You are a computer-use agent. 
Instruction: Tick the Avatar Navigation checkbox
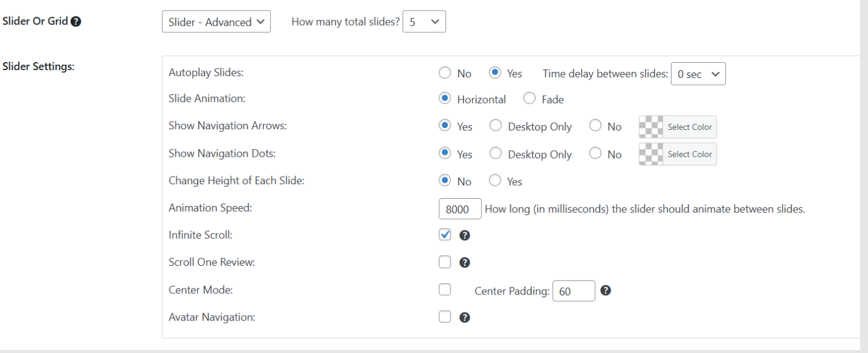445,317
